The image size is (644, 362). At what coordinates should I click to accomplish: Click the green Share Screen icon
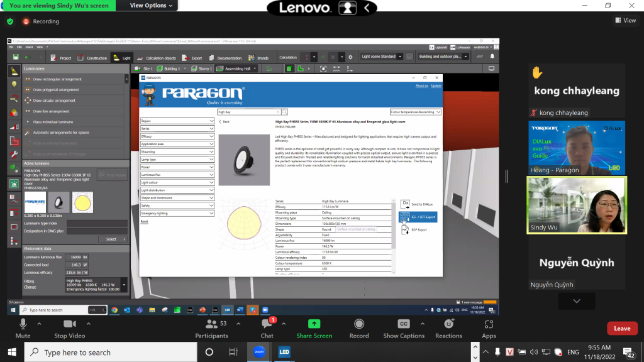pyautogui.click(x=314, y=324)
